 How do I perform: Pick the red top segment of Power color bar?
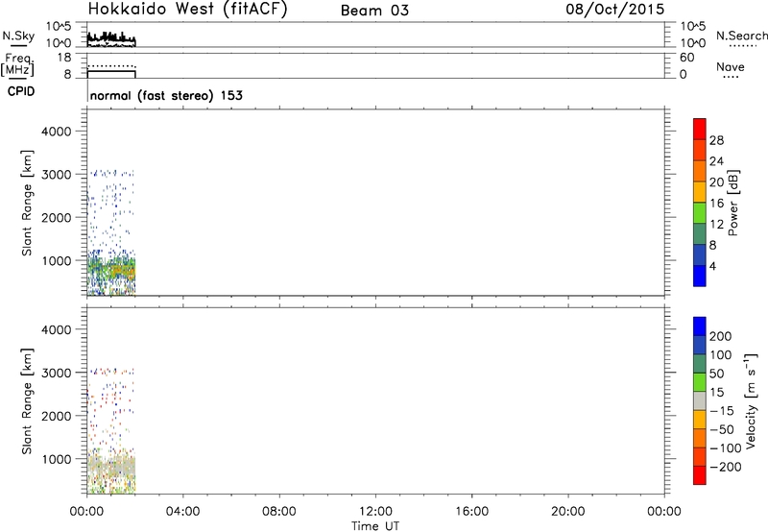click(700, 129)
